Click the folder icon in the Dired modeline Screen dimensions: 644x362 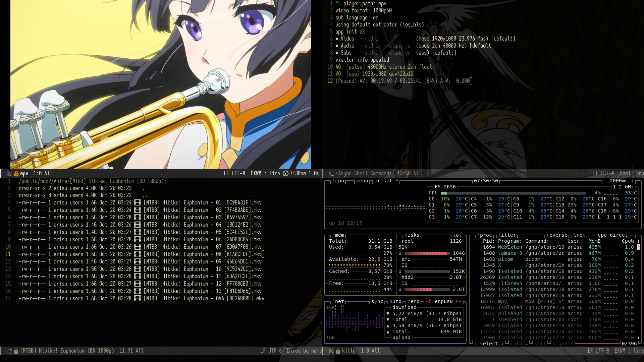(9, 351)
